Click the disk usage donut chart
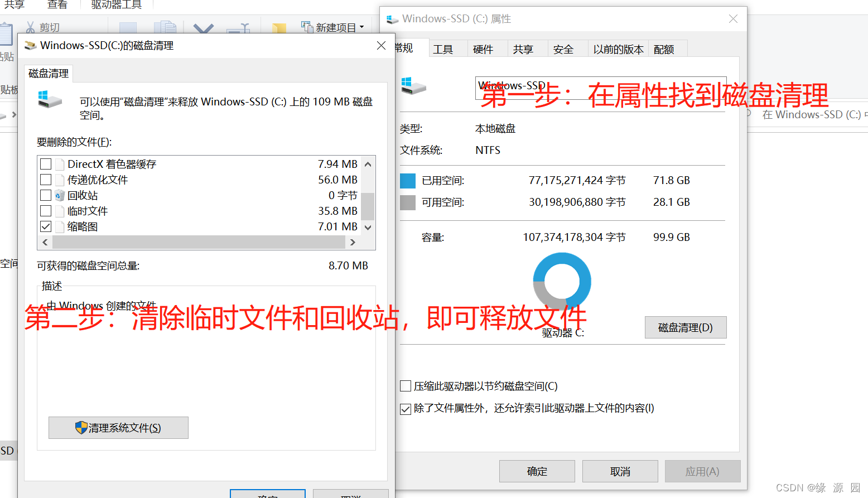868x498 pixels. click(x=562, y=281)
